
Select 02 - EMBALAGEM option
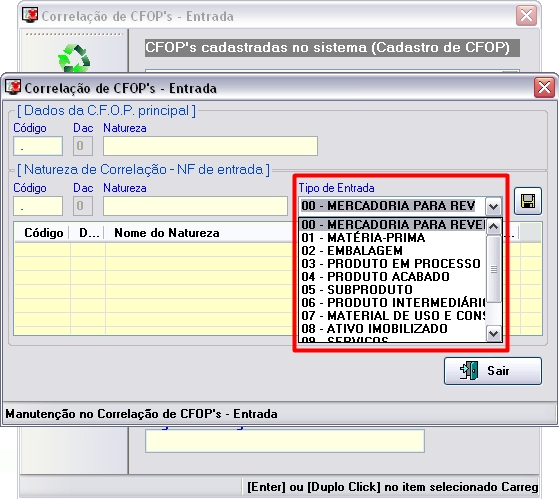click(393, 251)
